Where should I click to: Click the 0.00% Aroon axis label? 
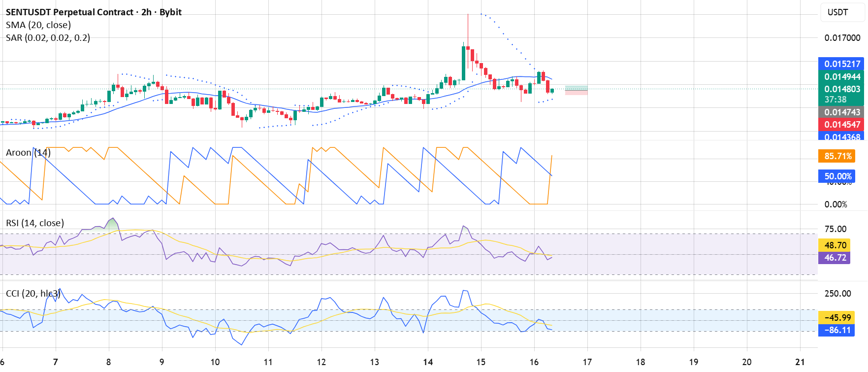coord(836,204)
